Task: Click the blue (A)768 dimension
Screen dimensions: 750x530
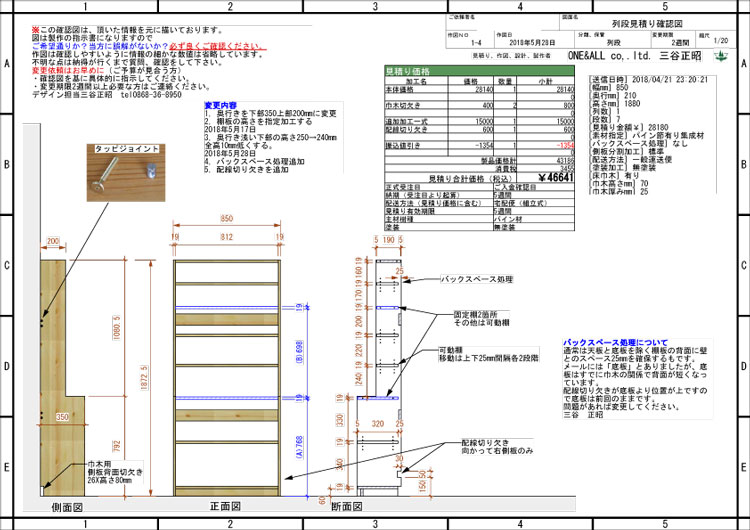Action: click(299, 447)
